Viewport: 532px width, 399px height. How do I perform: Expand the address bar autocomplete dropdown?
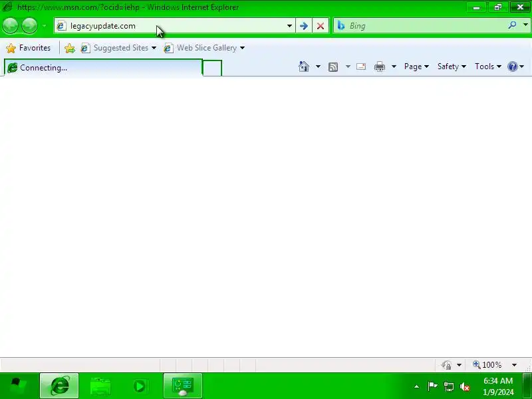click(x=289, y=26)
